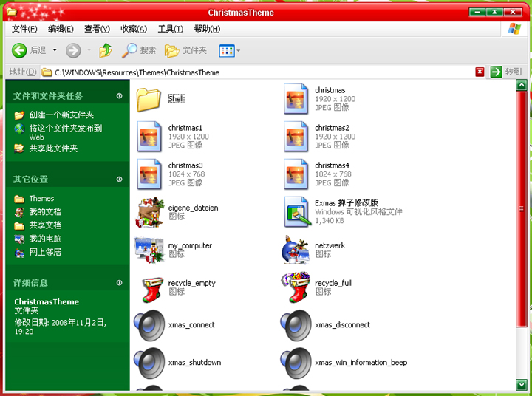Viewport: 532px width, 396px height.
Task: Click the red vertical scrollbar thumb
Action: pos(522,209)
